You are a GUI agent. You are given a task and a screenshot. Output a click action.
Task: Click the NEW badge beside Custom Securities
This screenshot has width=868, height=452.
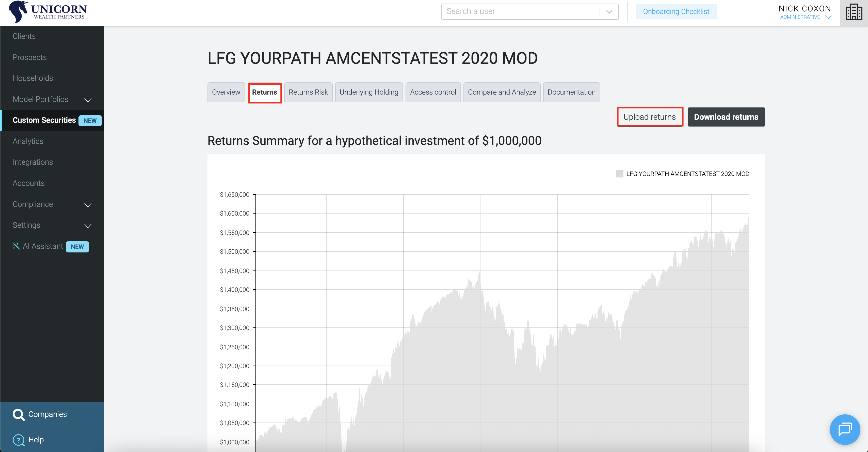90,120
